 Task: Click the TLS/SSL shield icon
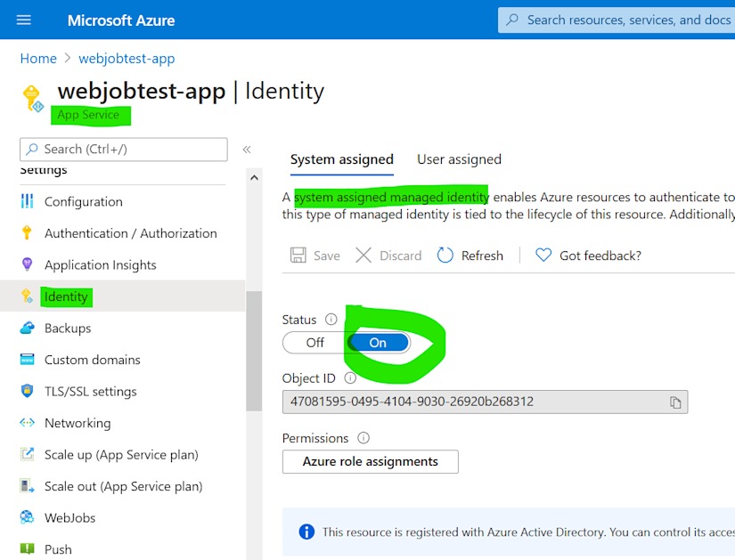coord(28,391)
